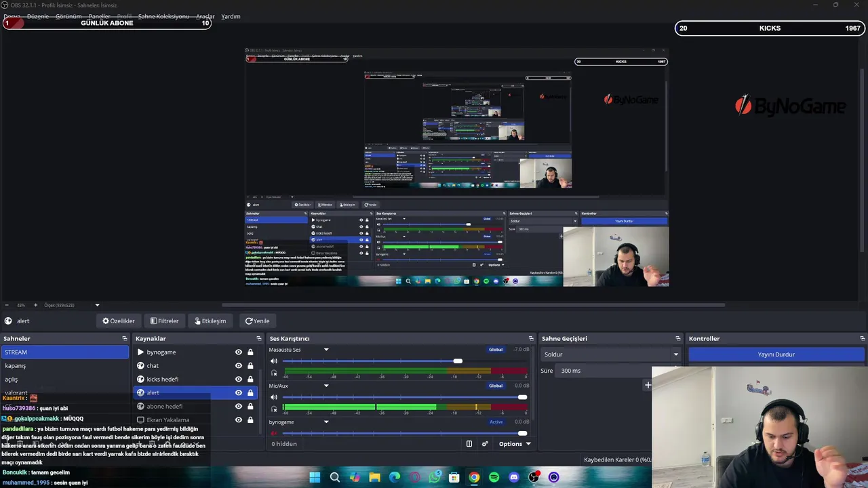Open the Görünüm menu
This screenshot has height=488, width=868.
point(68,16)
